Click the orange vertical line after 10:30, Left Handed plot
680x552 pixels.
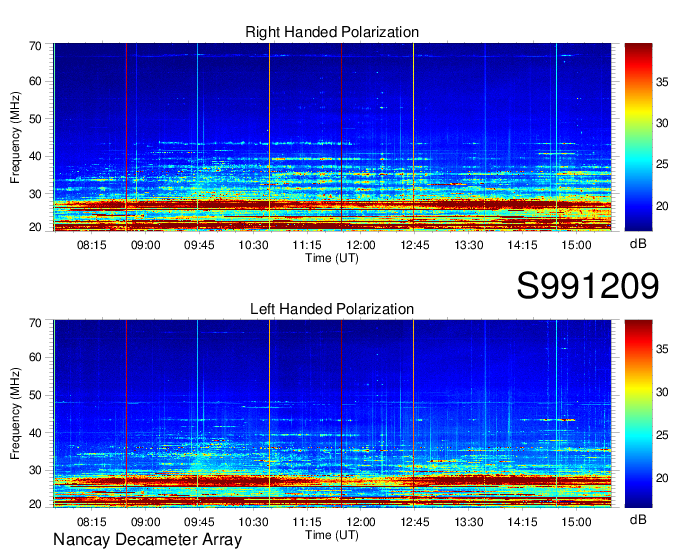click(x=269, y=414)
